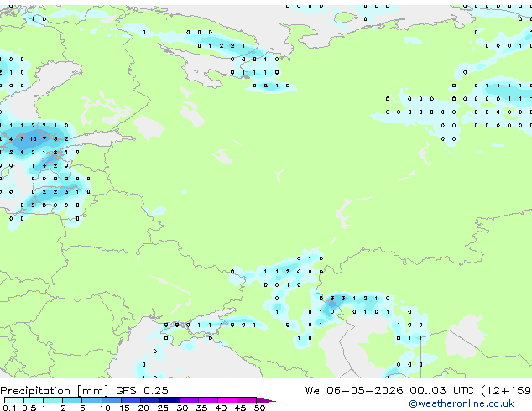Click the 35–40 mm legend color swatch

(x=207, y=400)
